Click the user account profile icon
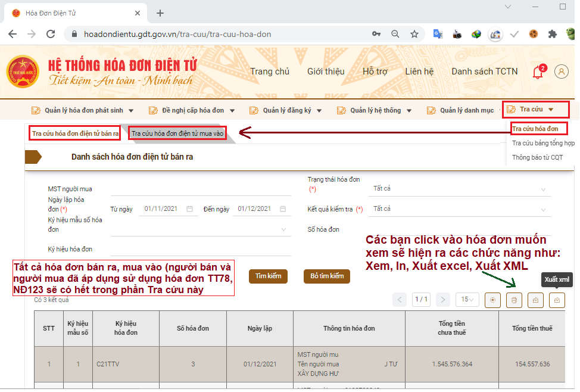Image resolution: width=580 pixels, height=392 pixels. coord(561,71)
